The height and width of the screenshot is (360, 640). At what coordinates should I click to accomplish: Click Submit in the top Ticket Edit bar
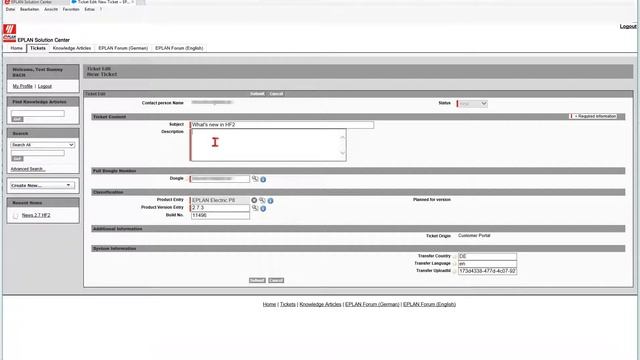(x=257, y=94)
